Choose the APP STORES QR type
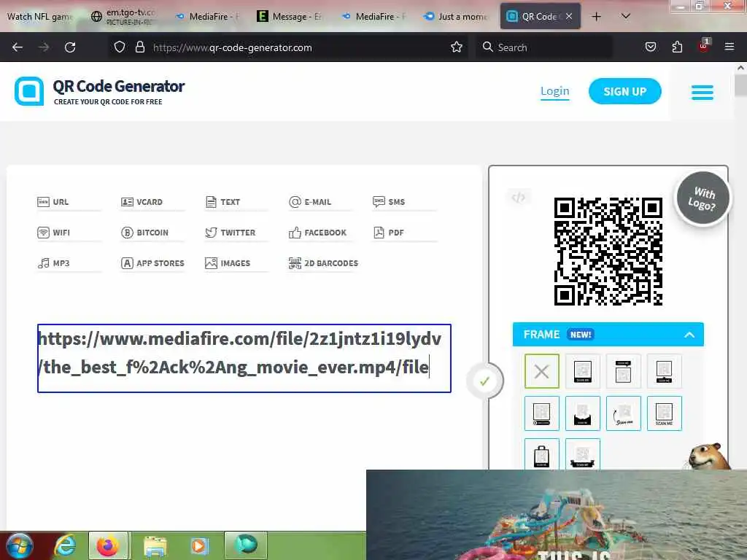This screenshot has height=560, width=747. tap(152, 262)
